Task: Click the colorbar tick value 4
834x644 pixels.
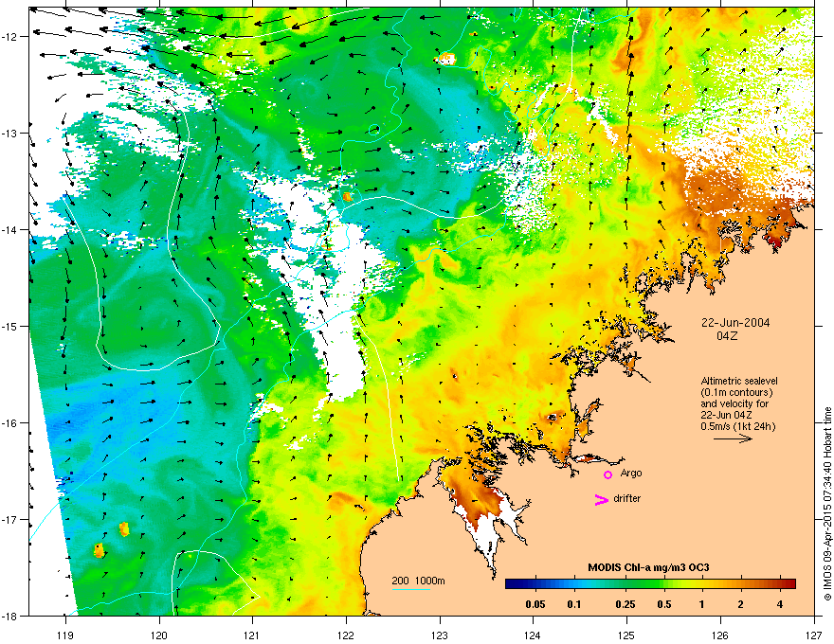Action: 780,604
